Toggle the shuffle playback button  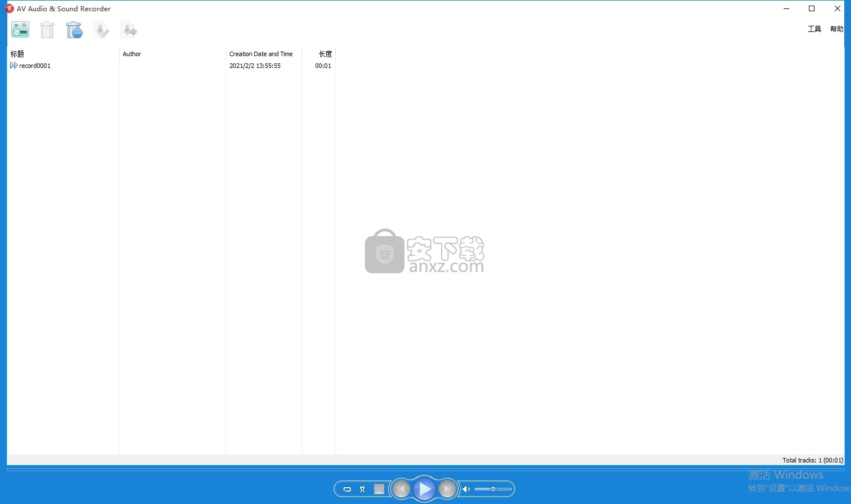(363, 489)
